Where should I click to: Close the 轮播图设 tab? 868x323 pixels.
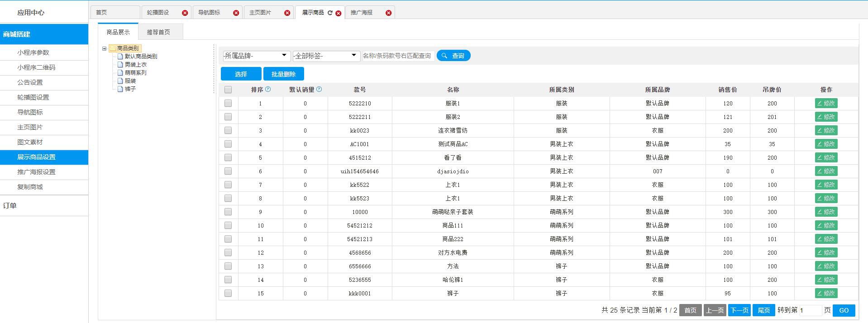(185, 13)
